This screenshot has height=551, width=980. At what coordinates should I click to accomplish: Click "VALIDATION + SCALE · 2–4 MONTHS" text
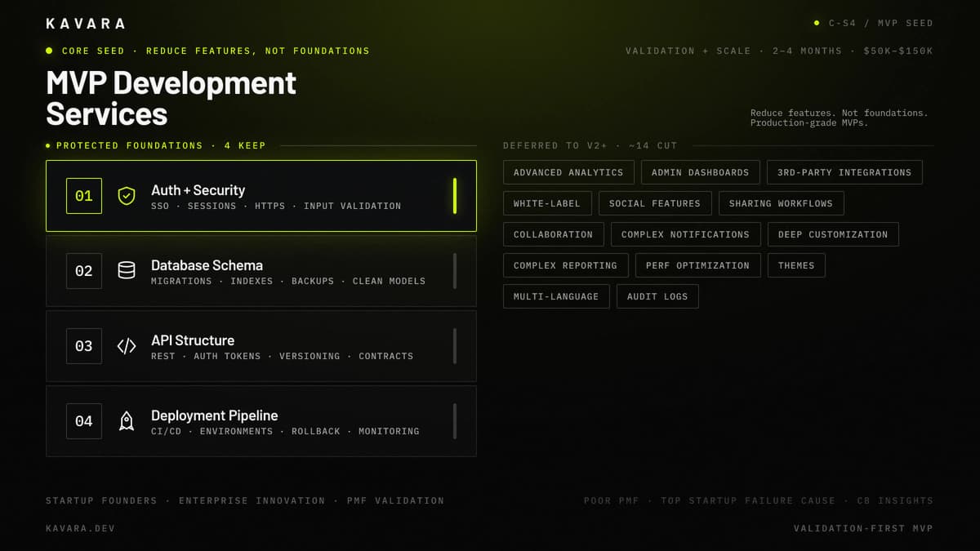[733, 51]
